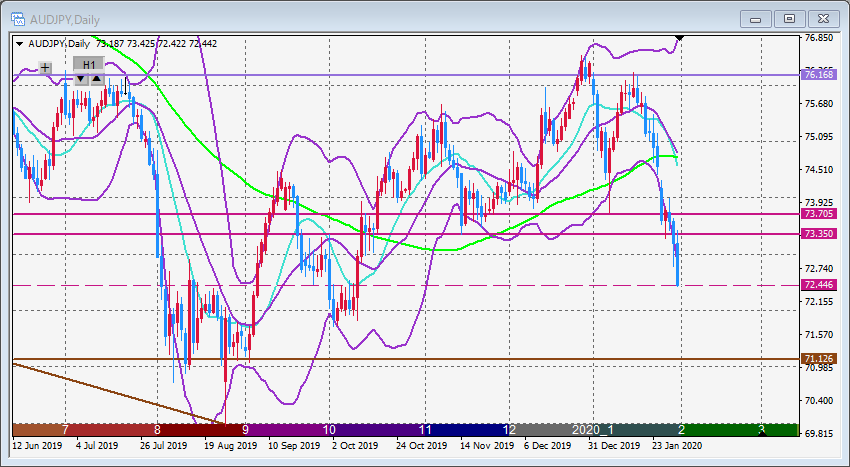Click the 70.400 price scale value
This screenshot has height=467, width=850.
[x=818, y=400]
